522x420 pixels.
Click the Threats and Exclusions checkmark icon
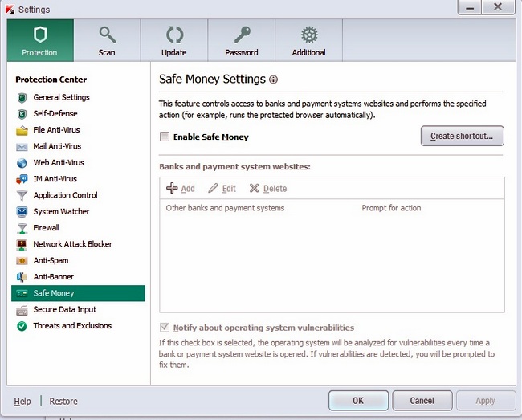[22, 326]
